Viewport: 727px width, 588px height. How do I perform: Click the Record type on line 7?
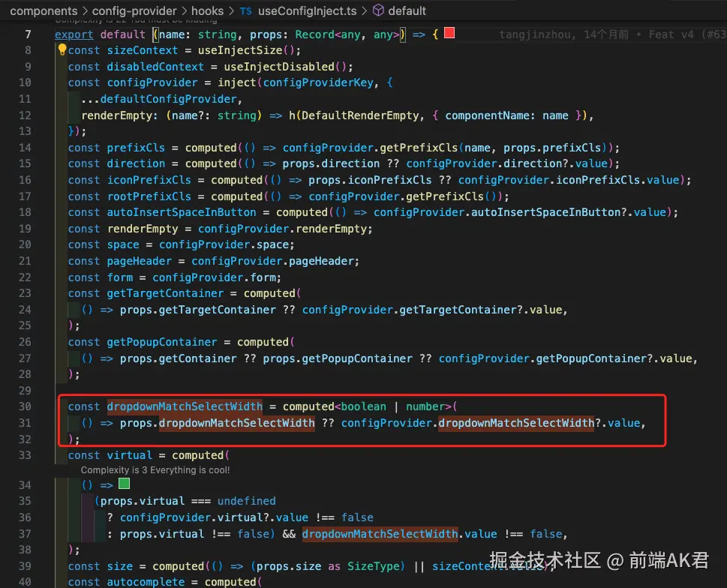click(x=315, y=34)
